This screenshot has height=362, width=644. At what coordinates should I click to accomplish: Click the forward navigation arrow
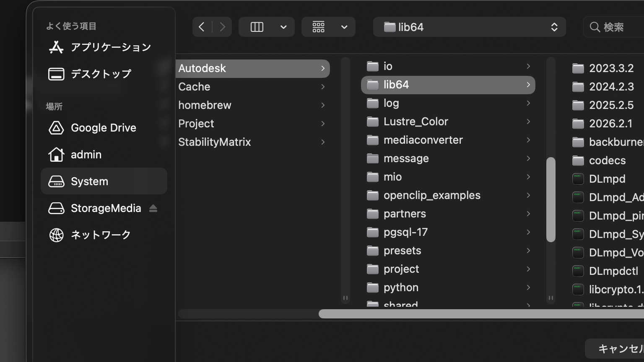(223, 27)
